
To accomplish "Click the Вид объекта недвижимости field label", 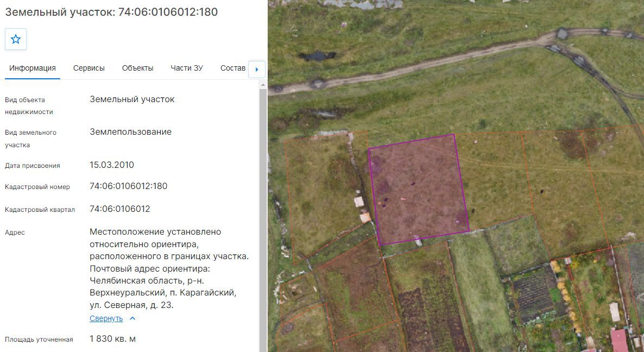I will pyautogui.click(x=29, y=106).
